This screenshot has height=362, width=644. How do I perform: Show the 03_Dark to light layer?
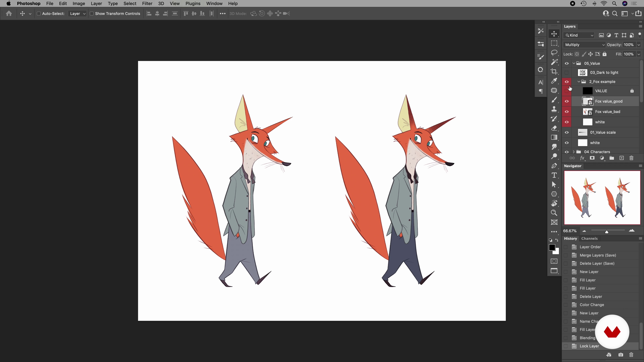click(567, 73)
